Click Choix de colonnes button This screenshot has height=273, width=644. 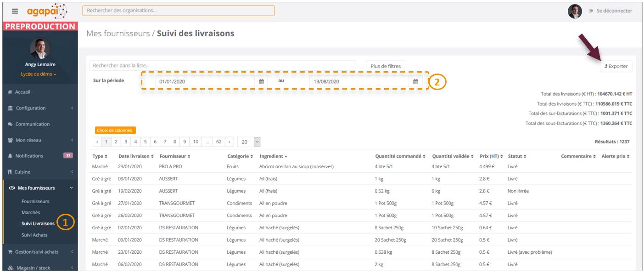[116, 131]
